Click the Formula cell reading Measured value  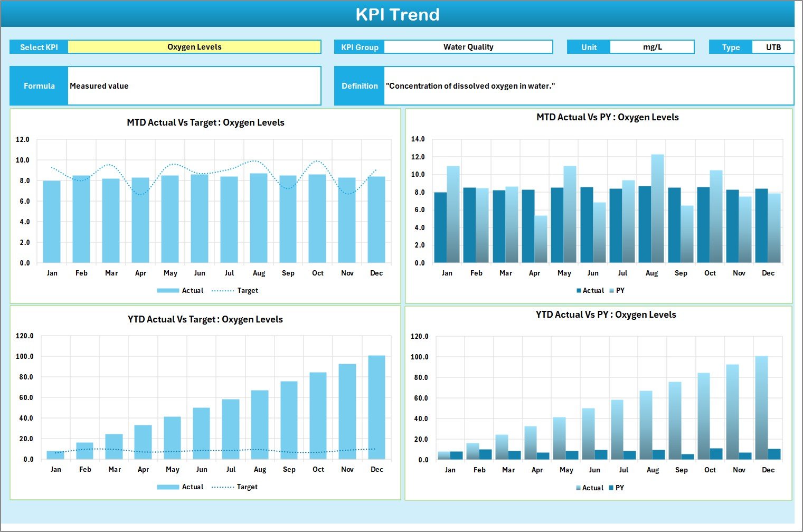point(194,86)
